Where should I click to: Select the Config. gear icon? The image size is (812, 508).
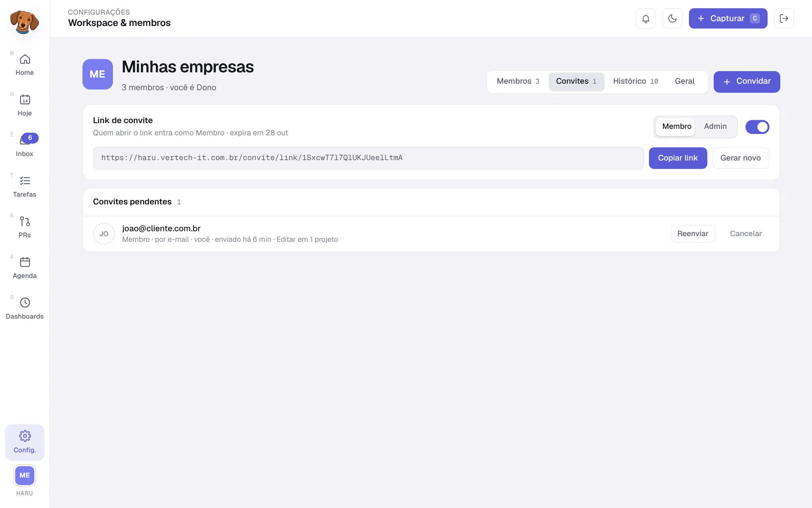click(25, 442)
